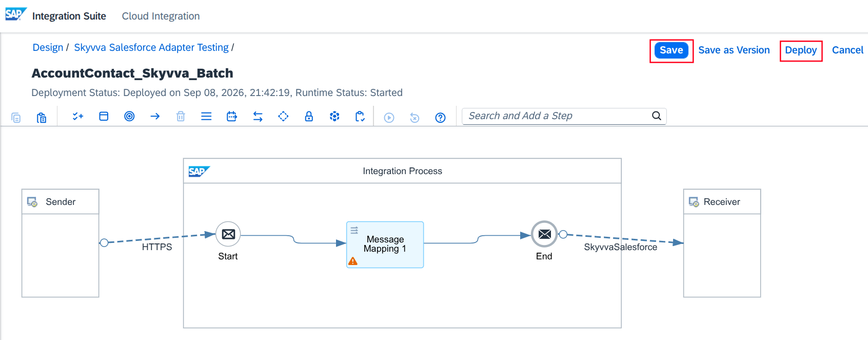Click the Cloud Integration header text

click(x=161, y=16)
